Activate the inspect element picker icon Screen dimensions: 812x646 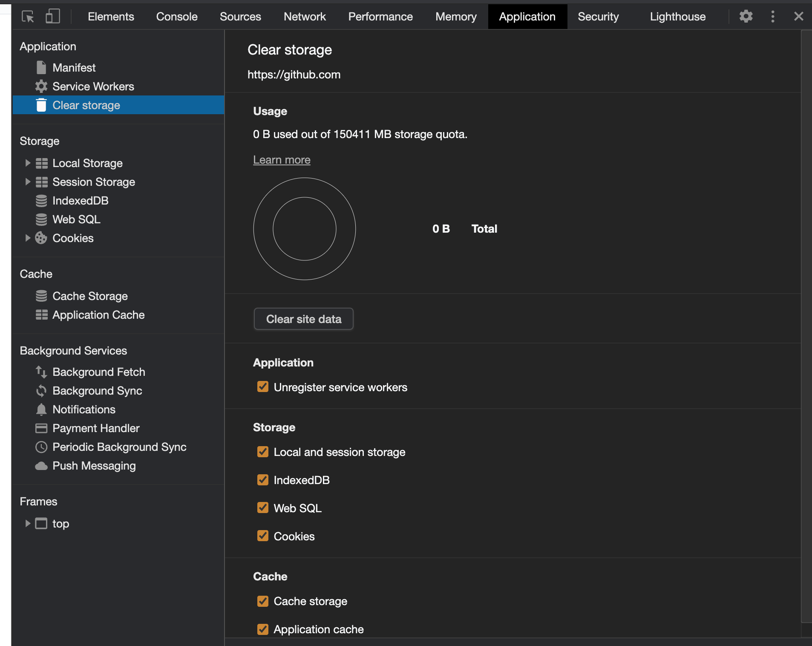[28, 17]
